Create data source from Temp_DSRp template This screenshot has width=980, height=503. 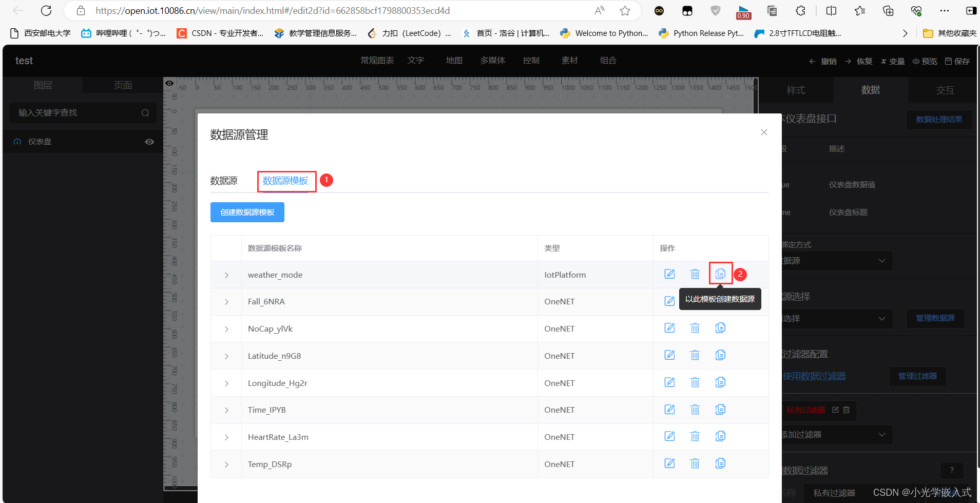pyautogui.click(x=720, y=463)
